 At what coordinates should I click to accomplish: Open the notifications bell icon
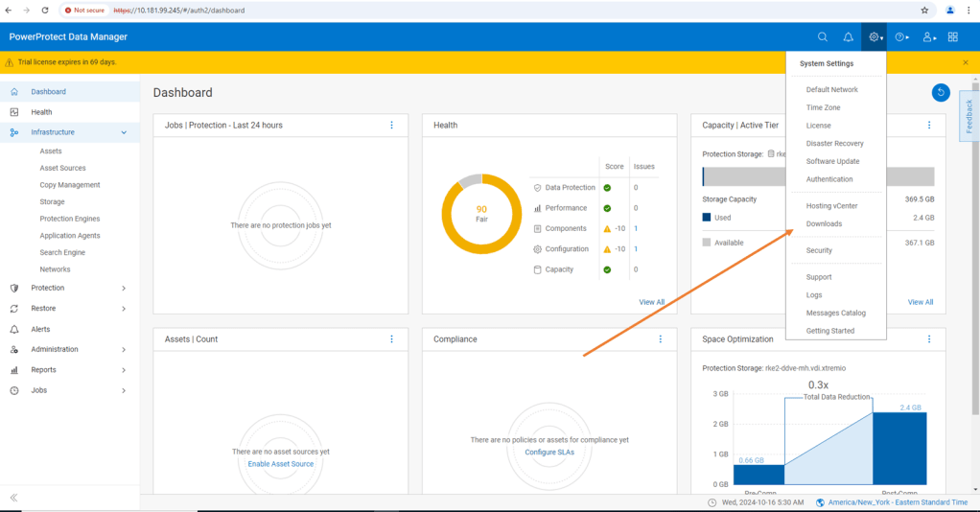click(848, 37)
